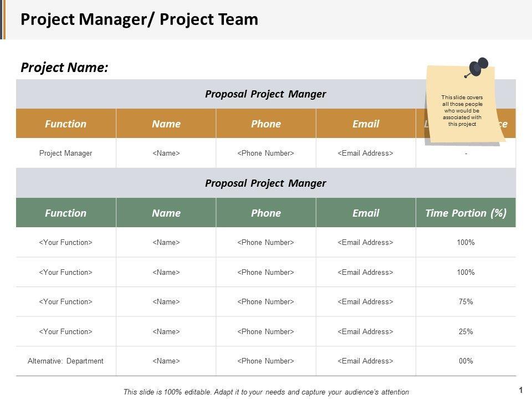
Task: Click the slide number 1
Action: (x=521, y=390)
